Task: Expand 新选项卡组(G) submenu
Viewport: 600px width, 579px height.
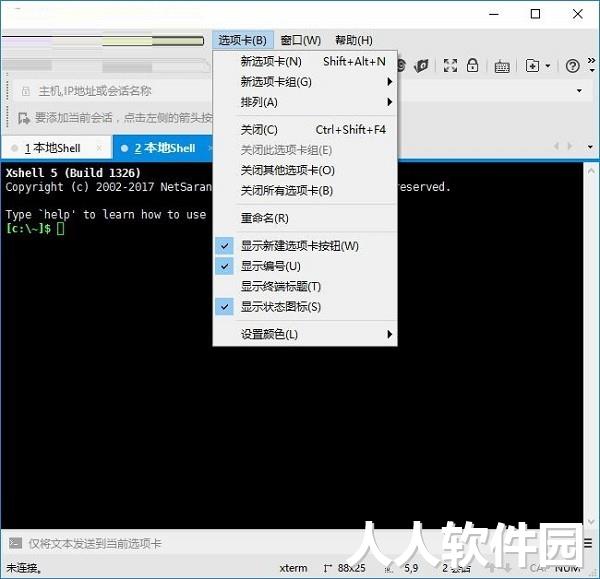Action: click(x=305, y=82)
